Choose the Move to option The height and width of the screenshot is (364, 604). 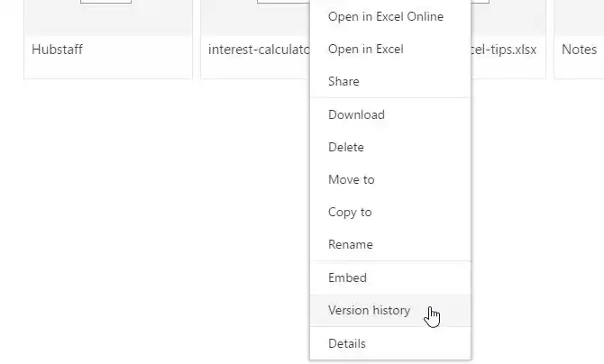351,179
